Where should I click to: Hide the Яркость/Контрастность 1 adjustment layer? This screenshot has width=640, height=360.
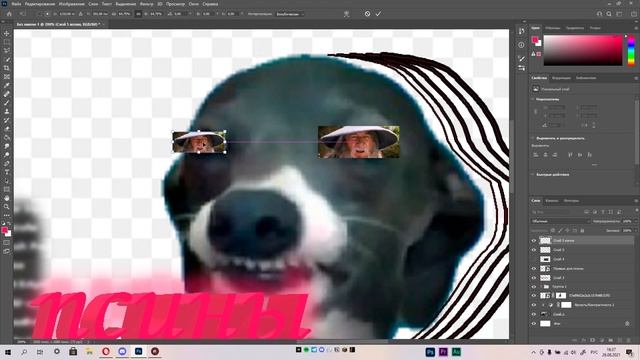(533, 305)
